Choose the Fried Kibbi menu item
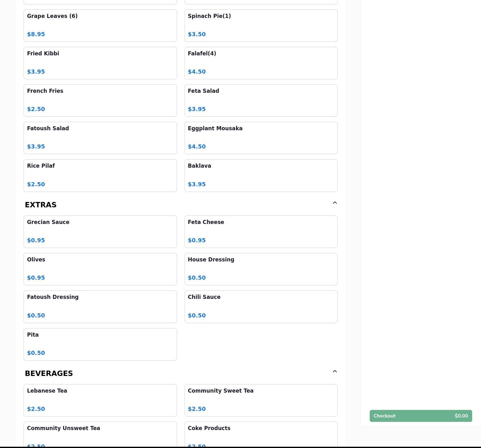 pyautogui.click(x=100, y=63)
